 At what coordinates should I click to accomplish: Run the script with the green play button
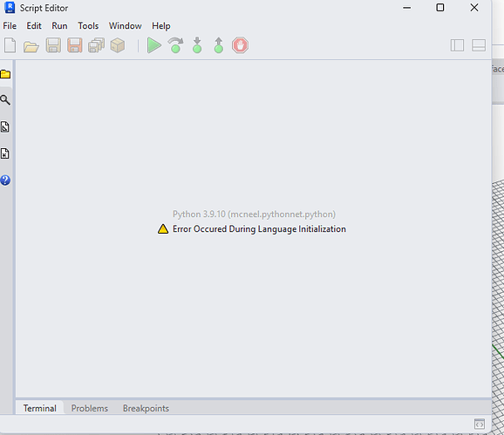point(154,45)
